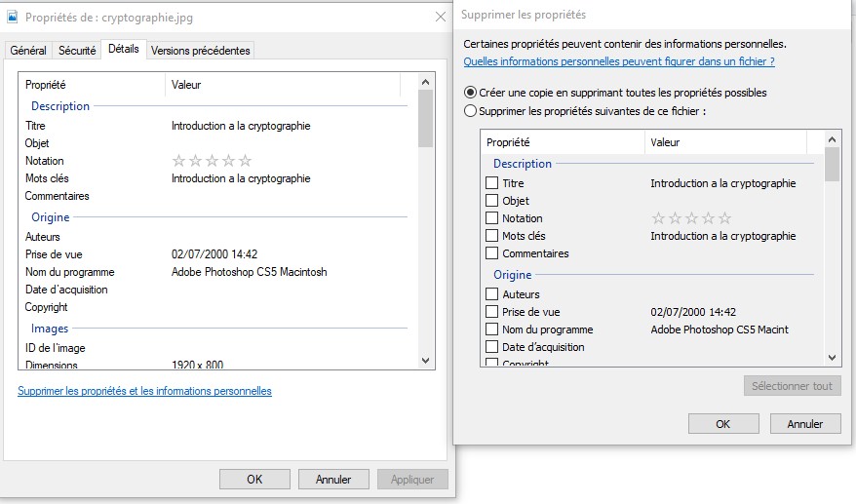Close the cryptographie.jpg properties window
The image size is (856, 504).
440,17
